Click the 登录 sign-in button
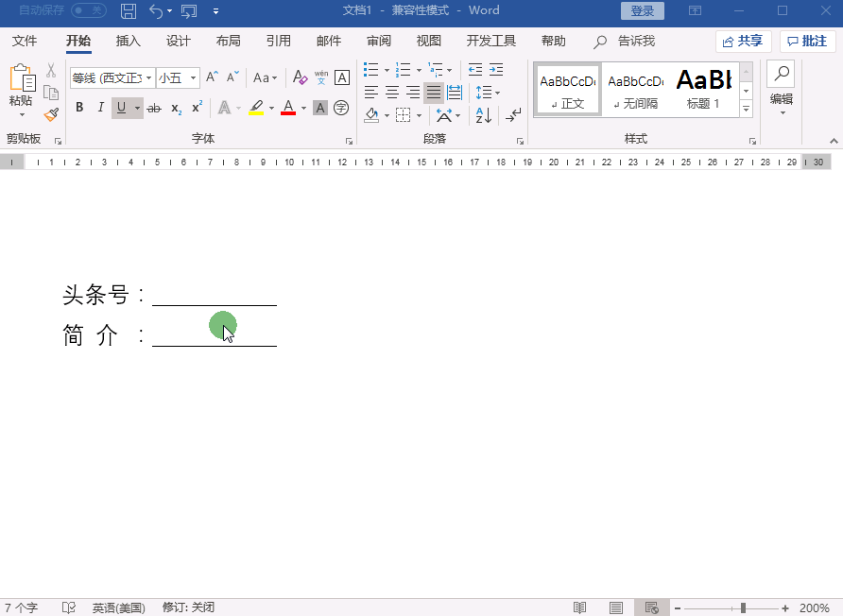 642,11
